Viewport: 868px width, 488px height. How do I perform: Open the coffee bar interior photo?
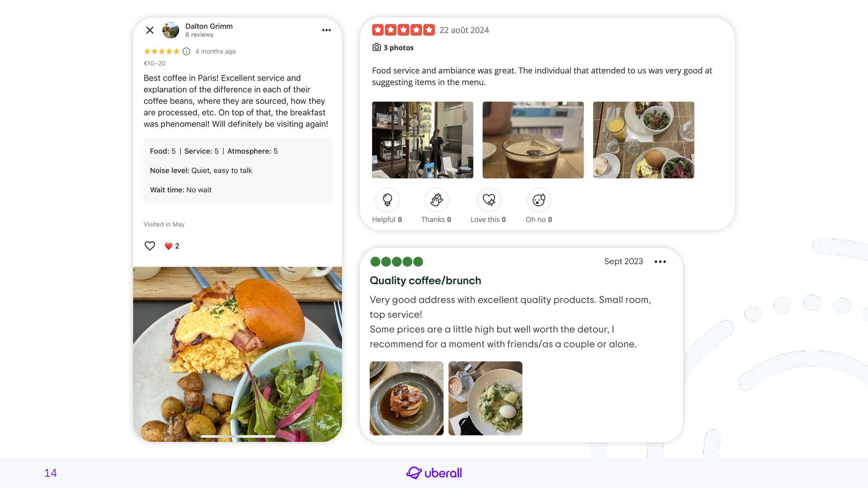423,140
